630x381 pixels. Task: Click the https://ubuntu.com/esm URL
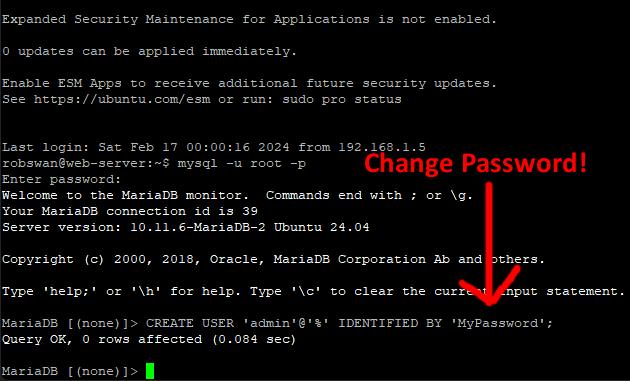click(x=122, y=99)
